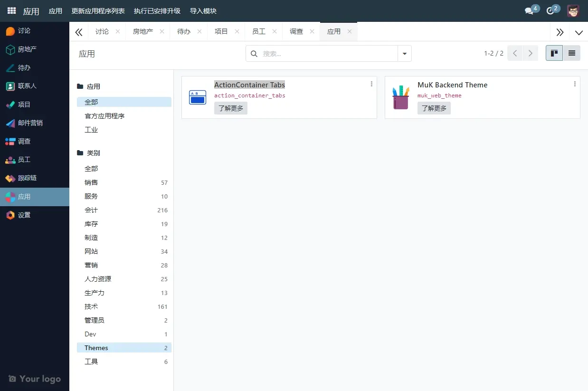Open the ActionContainer Tabs title
This screenshot has width=588, height=391.
click(249, 85)
